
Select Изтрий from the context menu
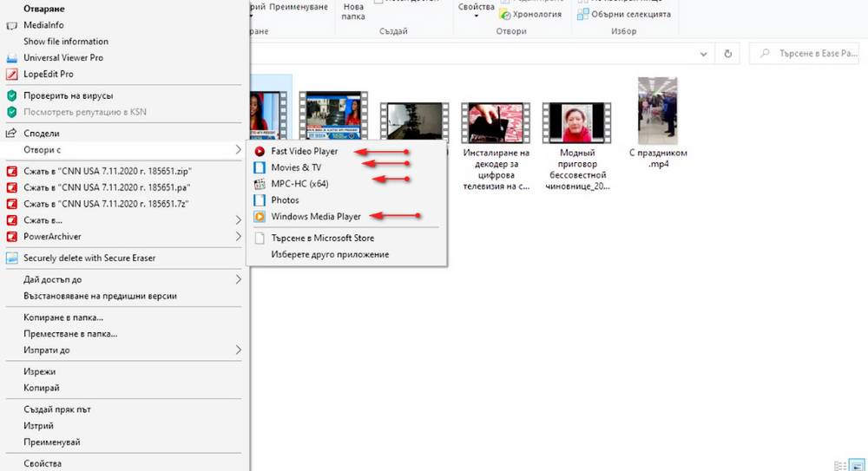[x=38, y=426]
